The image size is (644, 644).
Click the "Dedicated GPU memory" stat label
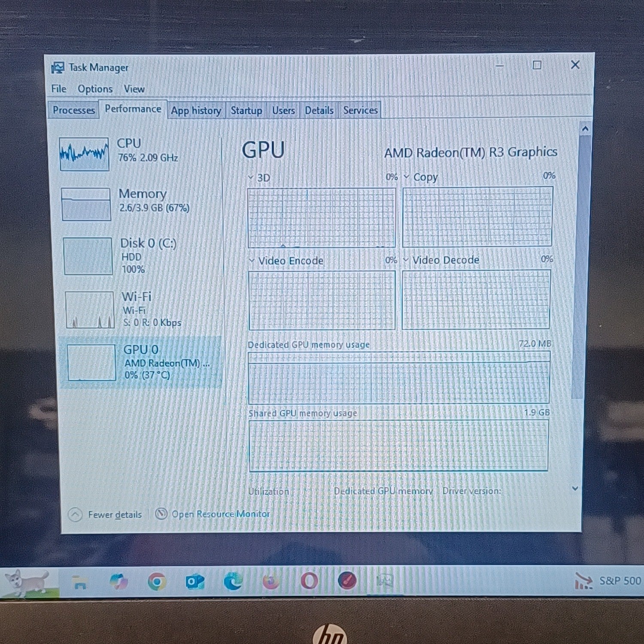(x=383, y=491)
